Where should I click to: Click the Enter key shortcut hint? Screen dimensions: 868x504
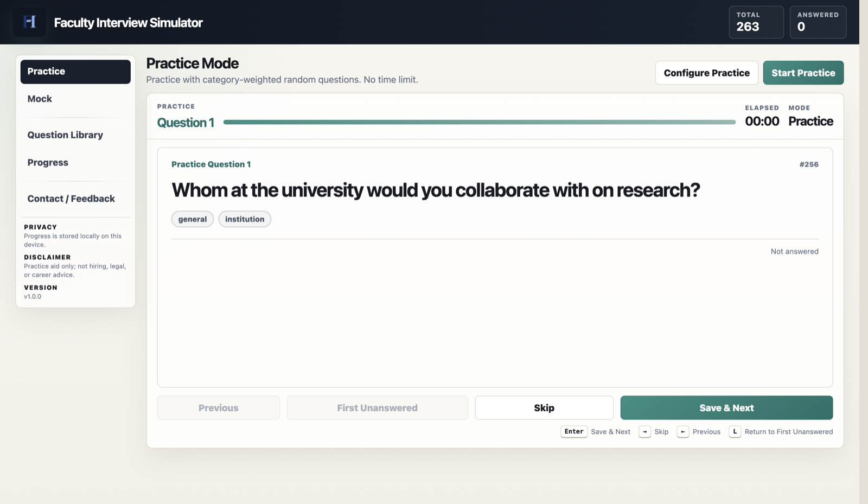[574, 432]
